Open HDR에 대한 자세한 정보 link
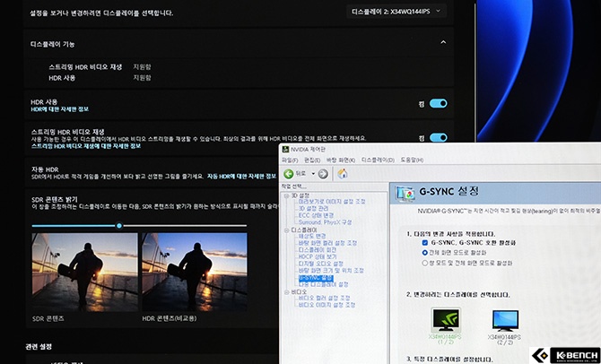 60,109
